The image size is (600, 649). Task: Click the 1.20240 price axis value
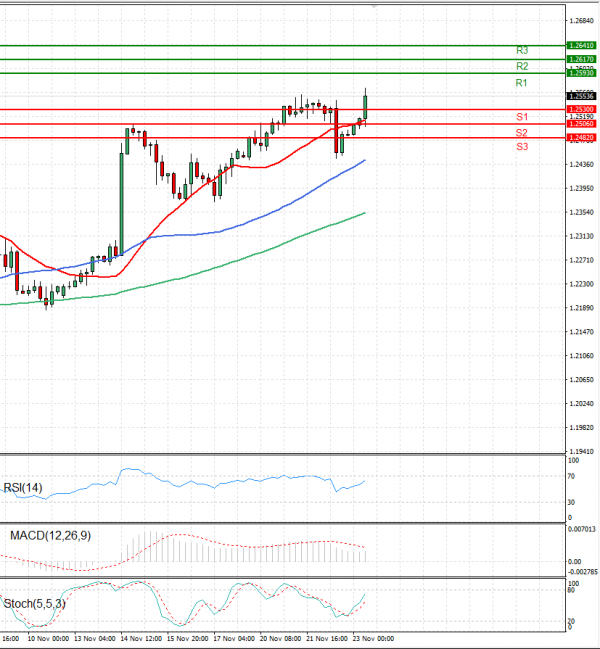(x=581, y=404)
